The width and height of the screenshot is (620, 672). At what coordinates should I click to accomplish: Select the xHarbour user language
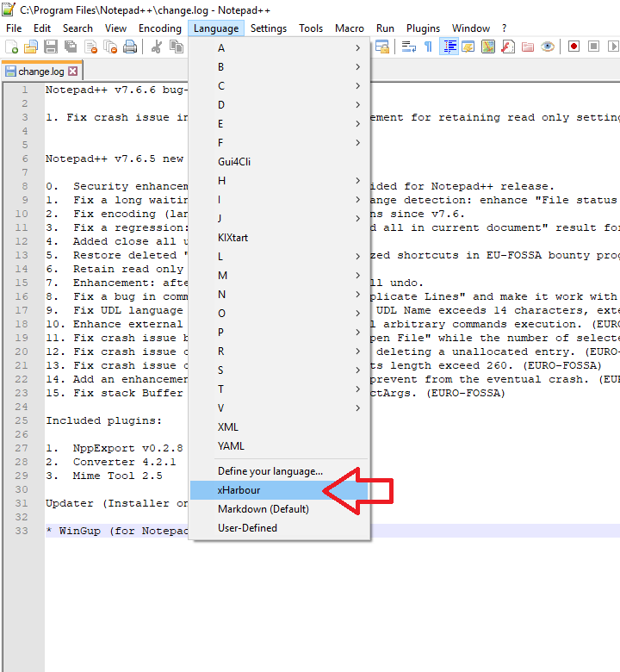coord(279,490)
